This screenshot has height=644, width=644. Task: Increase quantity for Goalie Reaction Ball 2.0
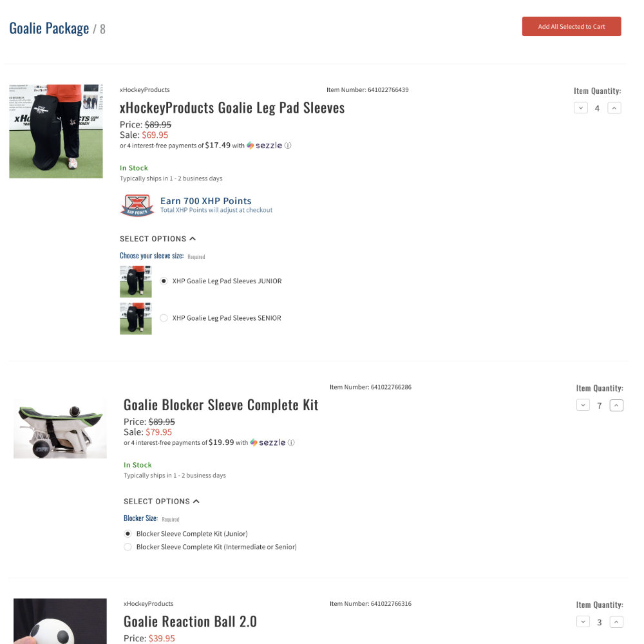pos(616,622)
